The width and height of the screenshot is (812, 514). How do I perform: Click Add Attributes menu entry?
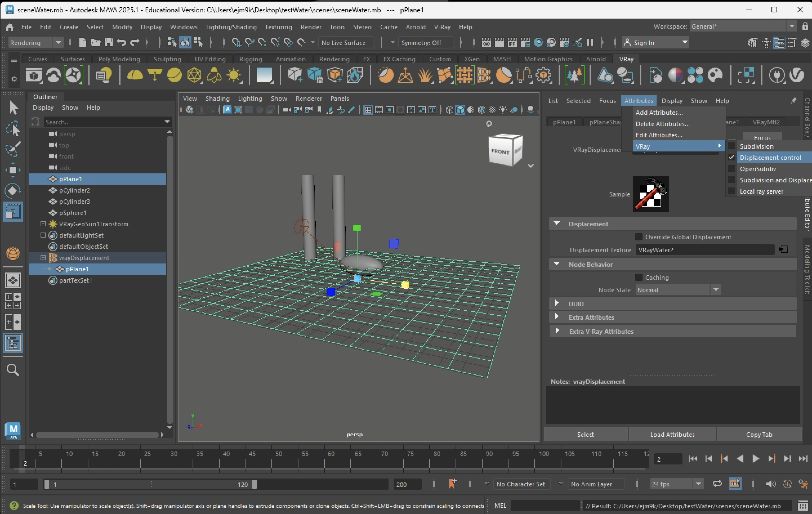pos(659,113)
